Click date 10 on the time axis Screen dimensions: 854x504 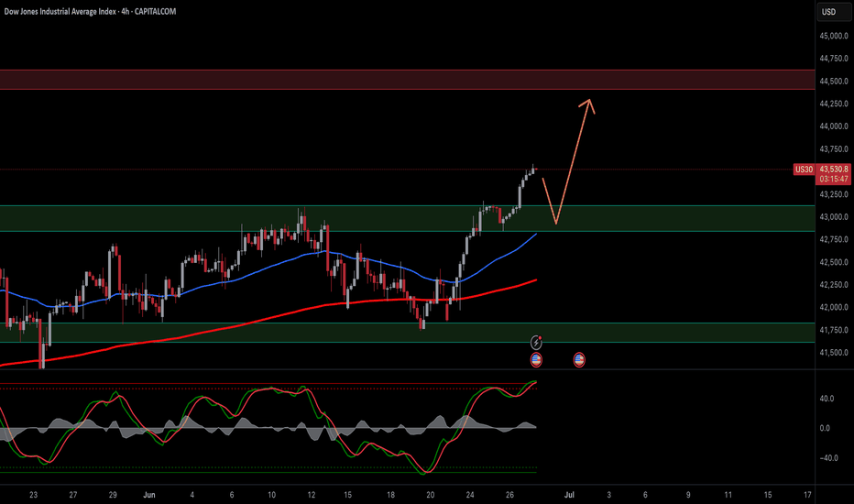(x=271, y=495)
